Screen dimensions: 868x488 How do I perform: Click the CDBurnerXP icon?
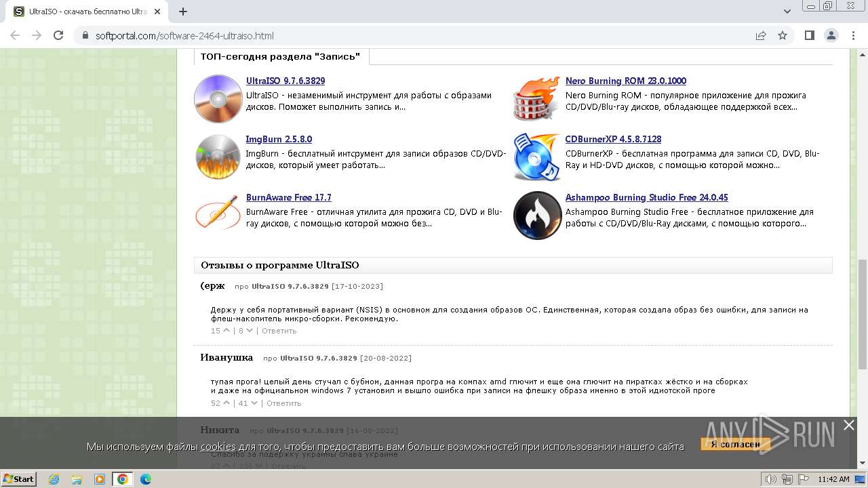[537, 157]
